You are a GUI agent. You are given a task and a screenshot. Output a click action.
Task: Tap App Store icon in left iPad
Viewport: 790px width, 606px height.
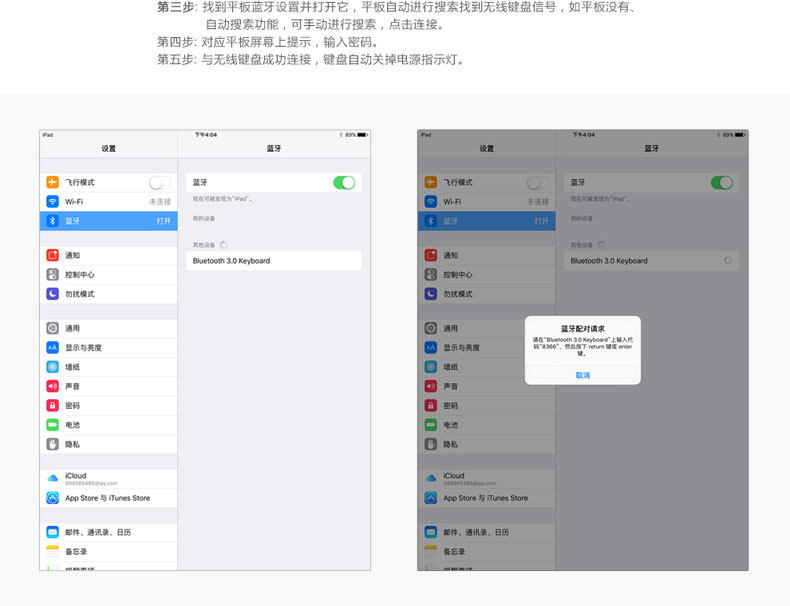point(52,498)
